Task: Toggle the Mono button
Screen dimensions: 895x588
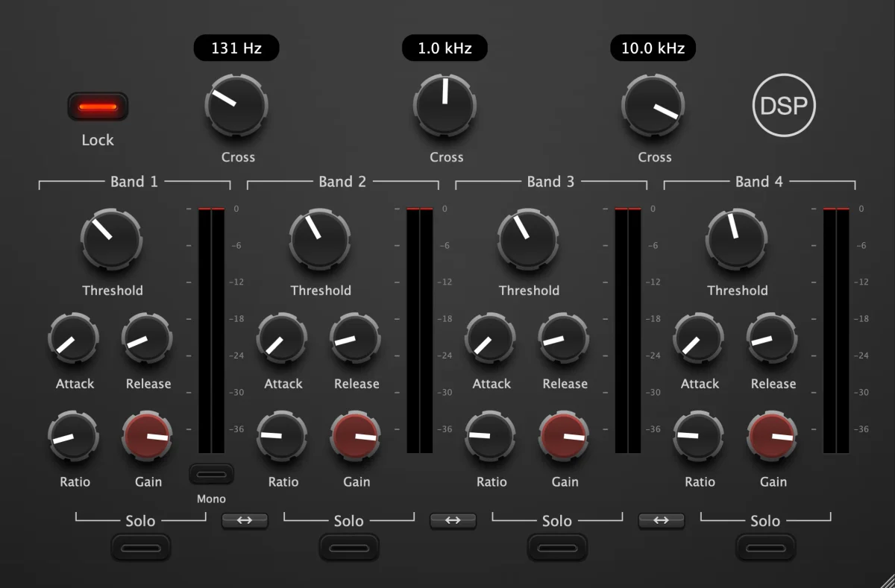Action: click(211, 474)
